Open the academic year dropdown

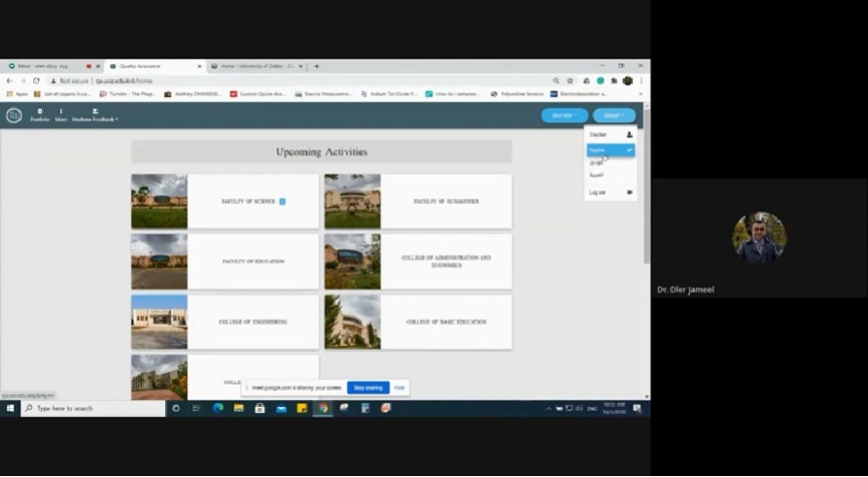[x=564, y=116]
